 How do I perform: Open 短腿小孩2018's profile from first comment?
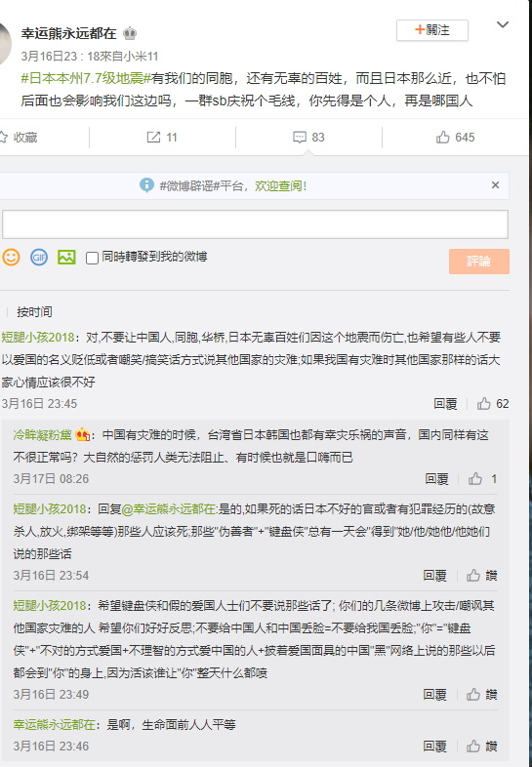(x=38, y=337)
